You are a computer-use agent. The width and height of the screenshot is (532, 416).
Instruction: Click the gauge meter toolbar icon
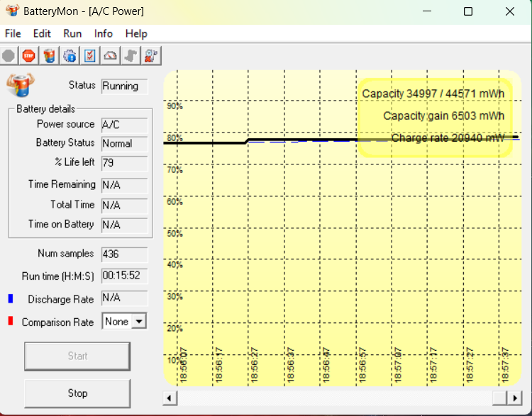pyautogui.click(x=110, y=55)
